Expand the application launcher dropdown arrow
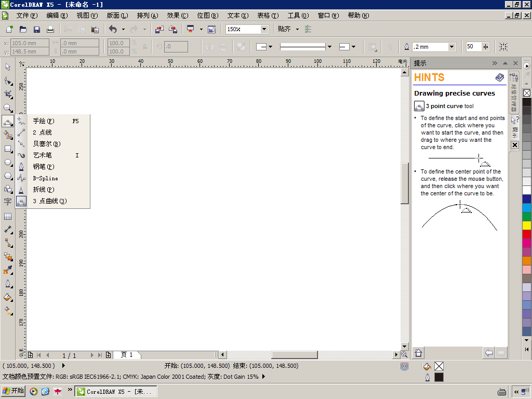This screenshot has height=399, width=532. 201,29
